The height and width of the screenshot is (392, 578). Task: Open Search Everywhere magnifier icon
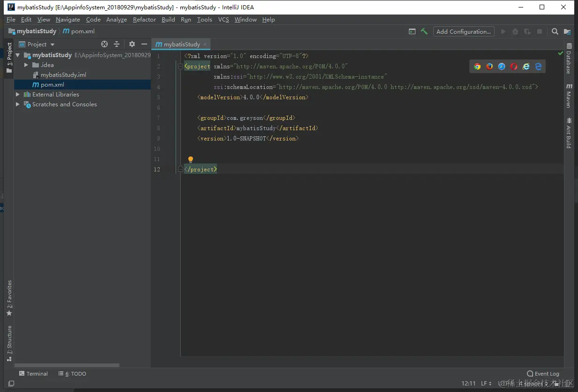click(555, 31)
